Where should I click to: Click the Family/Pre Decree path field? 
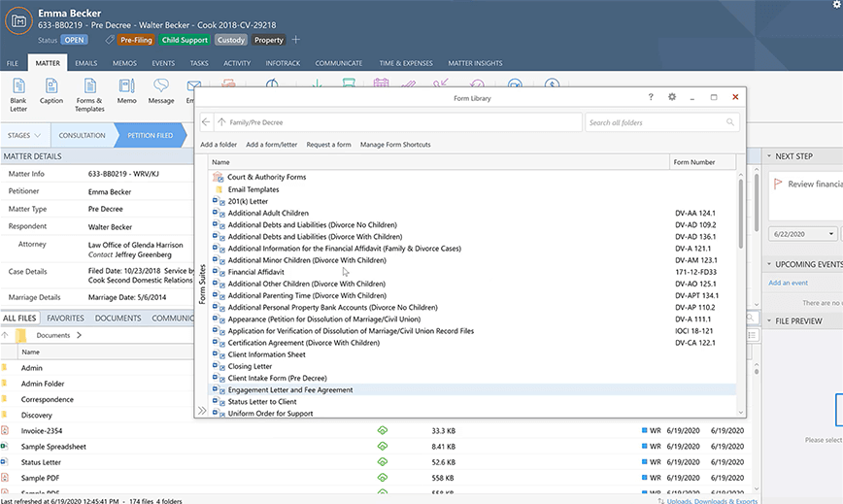tap(398, 122)
